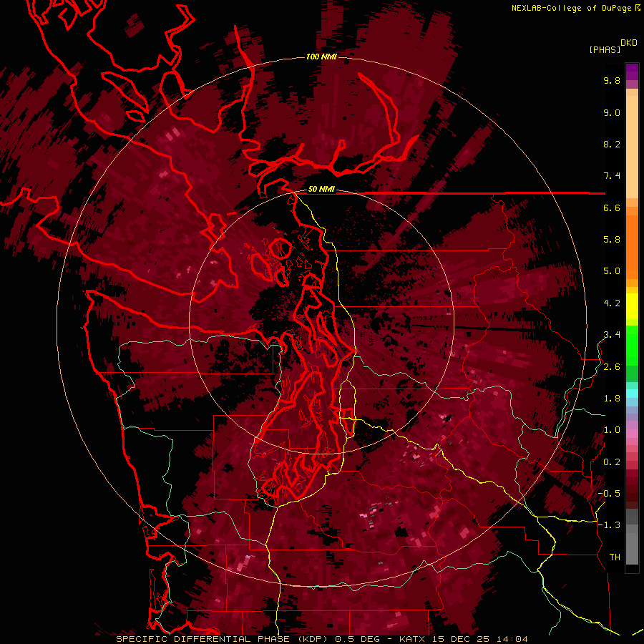This screenshot has width=644, height=644.
Task: Select the 7.4 scale label
Action: click(x=612, y=176)
